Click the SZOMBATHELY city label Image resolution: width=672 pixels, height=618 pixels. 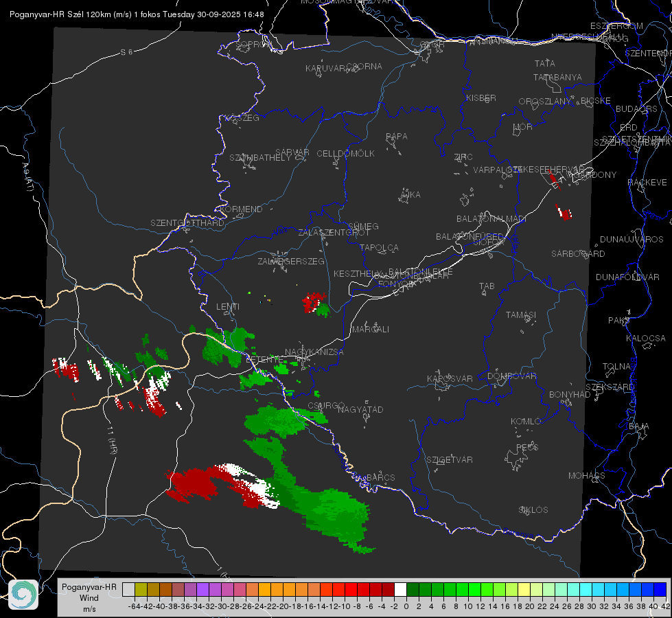click(x=260, y=158)
